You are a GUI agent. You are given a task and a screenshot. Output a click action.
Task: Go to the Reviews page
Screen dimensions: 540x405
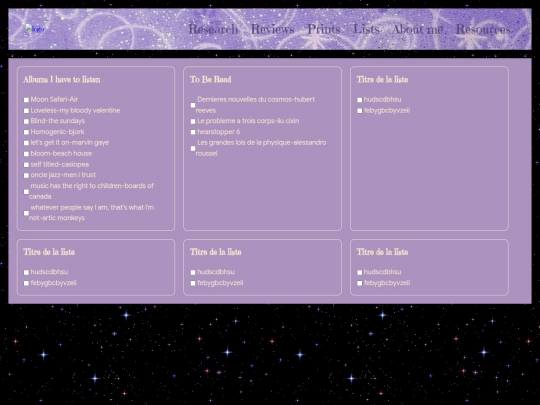272,29
